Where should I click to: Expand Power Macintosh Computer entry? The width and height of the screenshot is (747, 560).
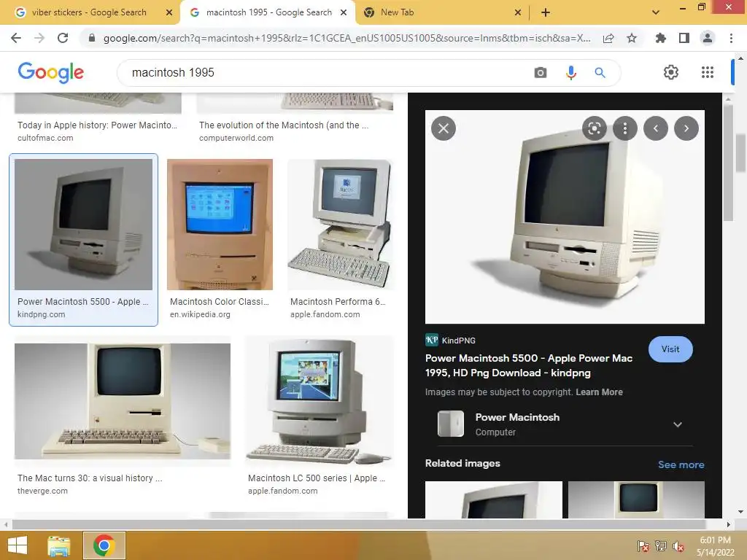[678, 424]
